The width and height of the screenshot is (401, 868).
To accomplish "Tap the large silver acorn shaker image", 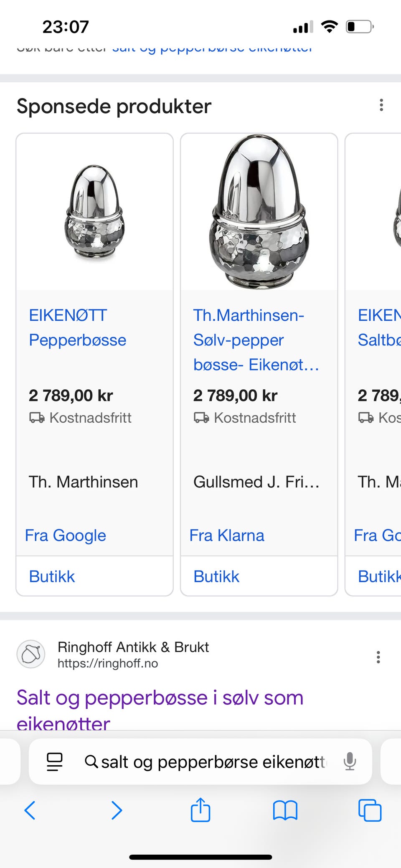I will pos(259,212).
